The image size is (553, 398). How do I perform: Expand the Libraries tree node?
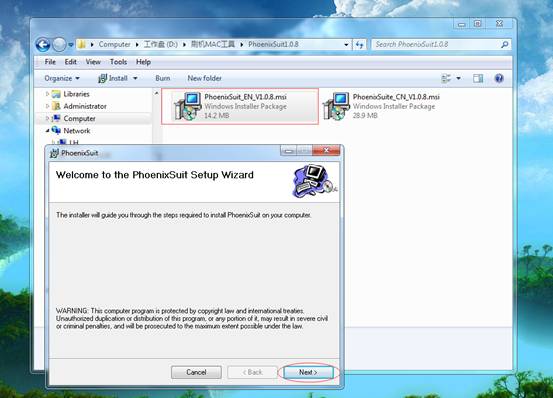click(47, 94)
